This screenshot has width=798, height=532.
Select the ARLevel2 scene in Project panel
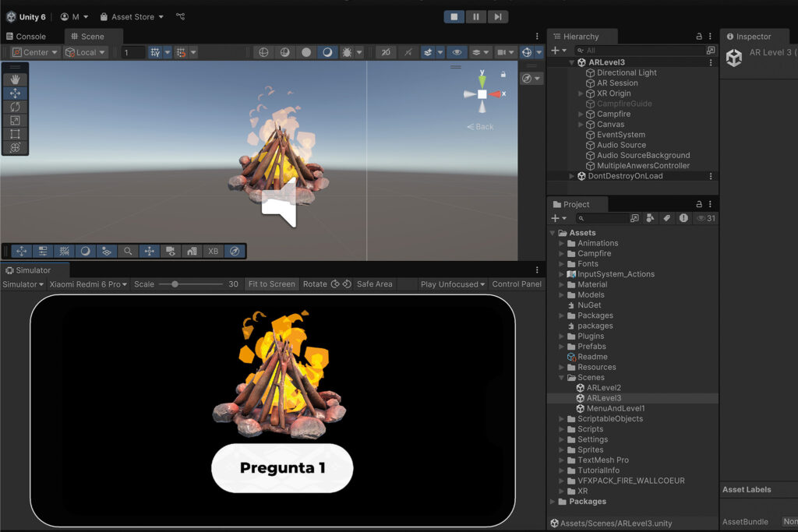coord(603,388)
